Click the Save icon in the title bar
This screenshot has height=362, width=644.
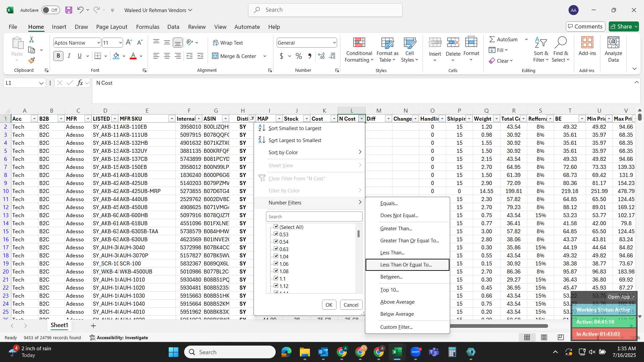click(x=69, y=10)
